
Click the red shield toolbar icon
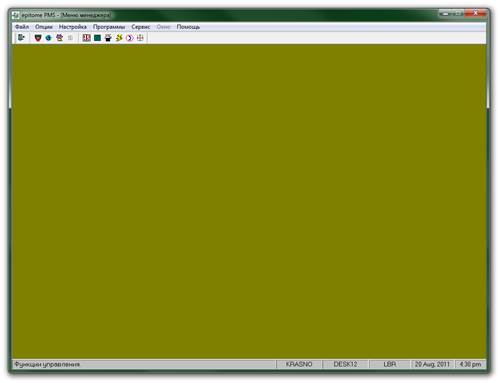click(38, 38)
